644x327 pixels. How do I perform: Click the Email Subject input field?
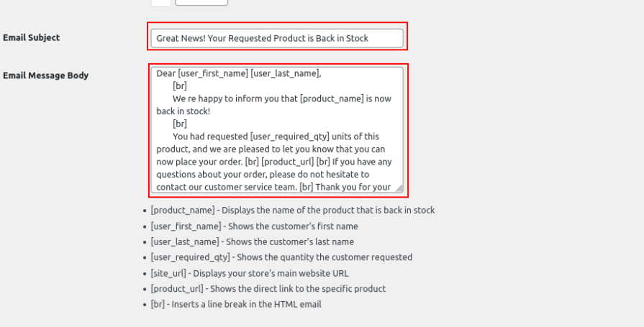(x=277, y=38)
